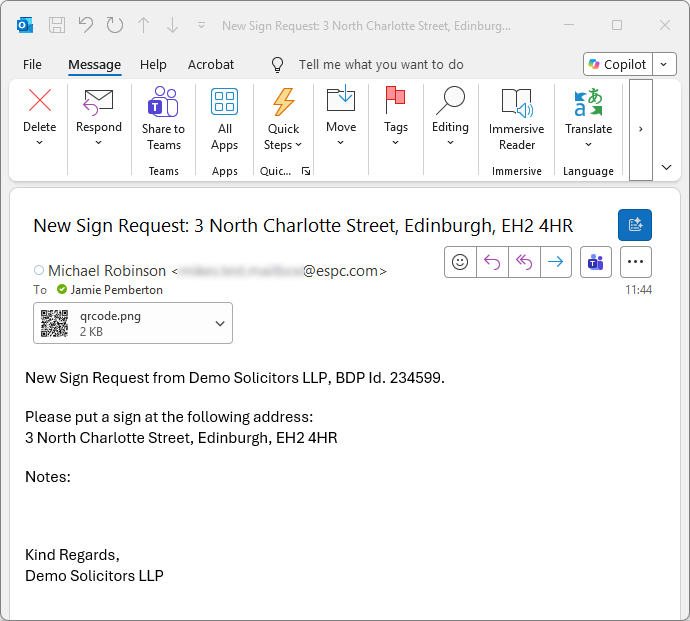Open the Customize Quick Access Toolbar dropdown
690x621 pixels.
click(201, 26)
